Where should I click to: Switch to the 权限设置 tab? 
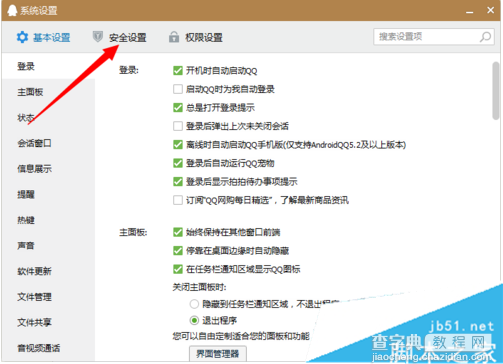click(x=196, y=37)
